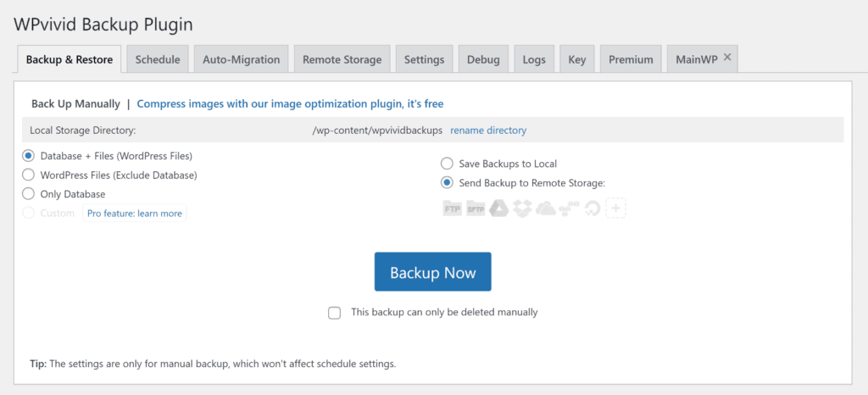The image size is (868, 395).
Task: Open the Key tab
Action: pyautogui.click(x=576, y=59)
